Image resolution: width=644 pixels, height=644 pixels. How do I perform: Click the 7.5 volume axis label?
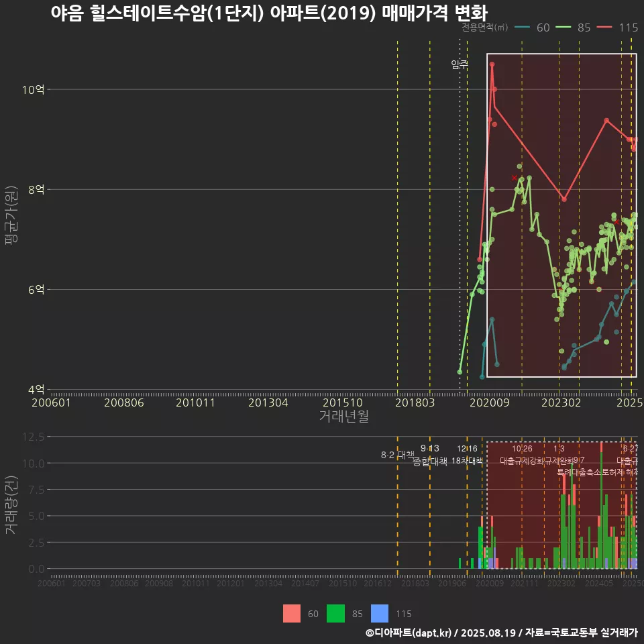(36, 490)
